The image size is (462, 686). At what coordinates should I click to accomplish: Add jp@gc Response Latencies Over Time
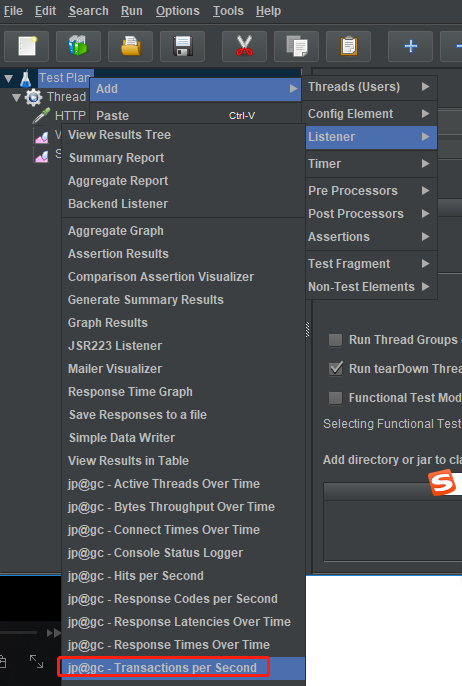[x=183, y=622]
